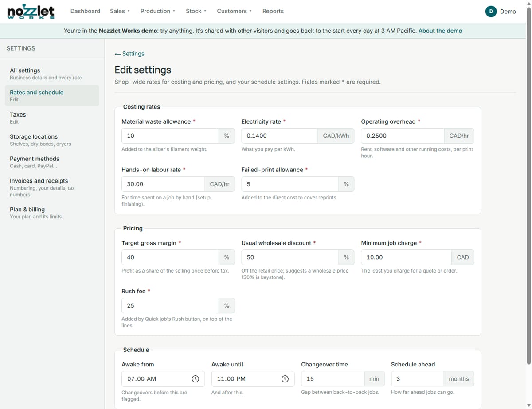
Task: Click the Failed-print allowance field
Action: 290,184
